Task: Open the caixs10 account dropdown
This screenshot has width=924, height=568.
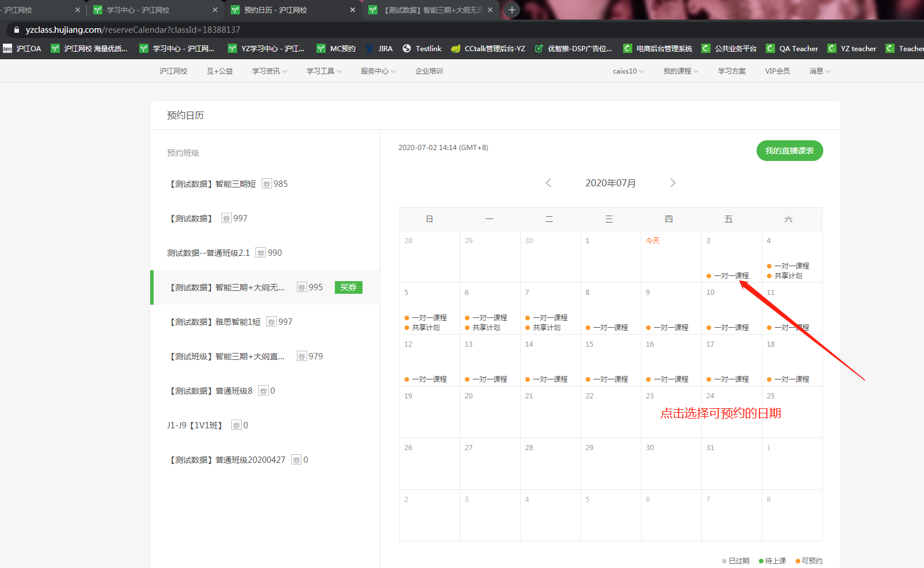Action: [628, 71]
